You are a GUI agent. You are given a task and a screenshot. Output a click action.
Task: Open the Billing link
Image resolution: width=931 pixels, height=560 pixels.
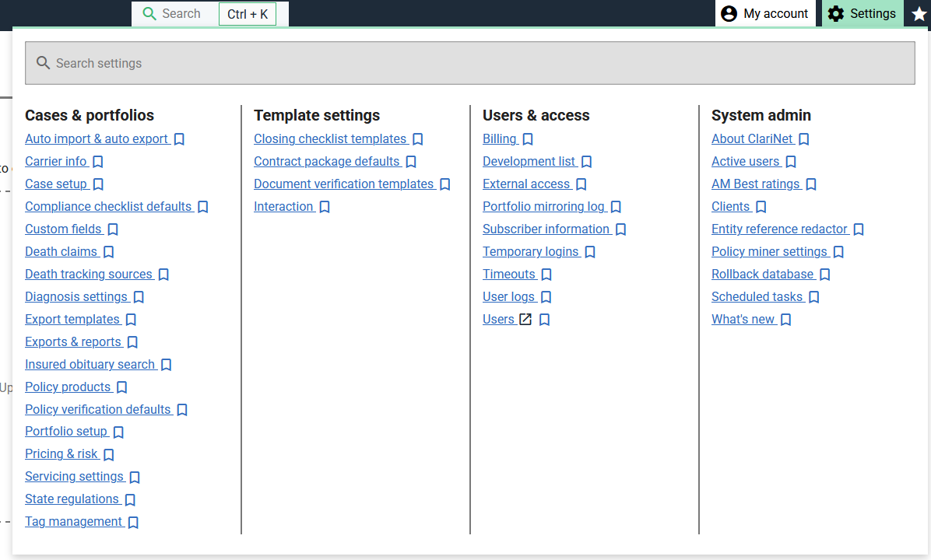pyautogui.click(x=499, y=138)
